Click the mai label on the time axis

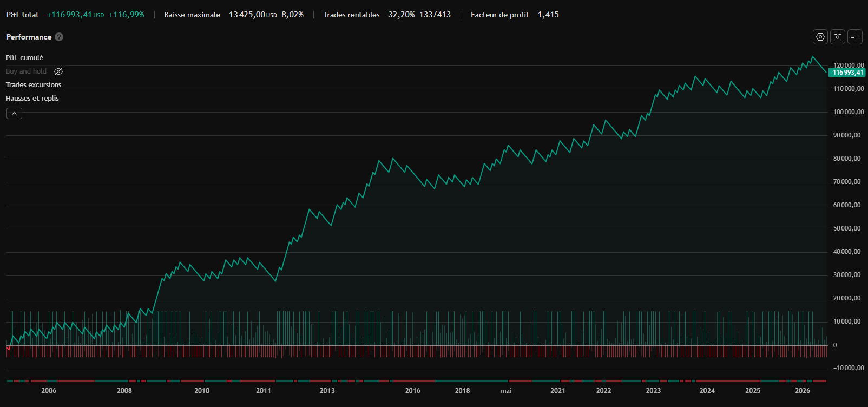pos(506,391)
